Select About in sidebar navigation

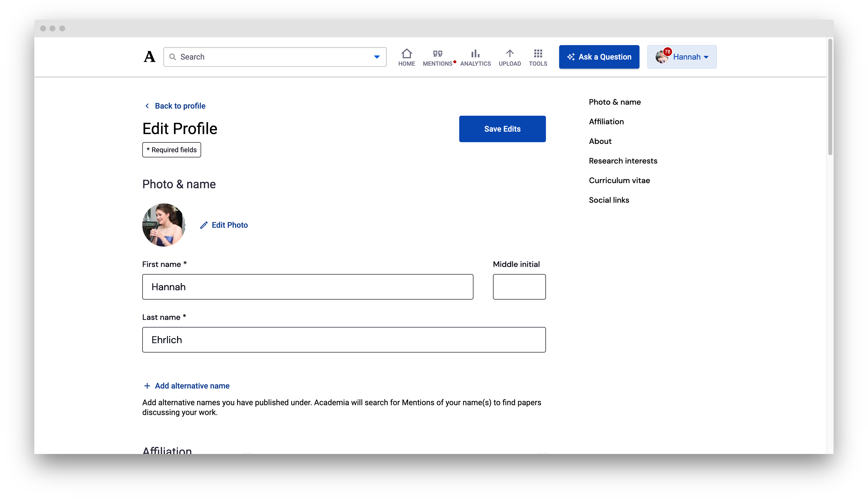tap(600, 141)
